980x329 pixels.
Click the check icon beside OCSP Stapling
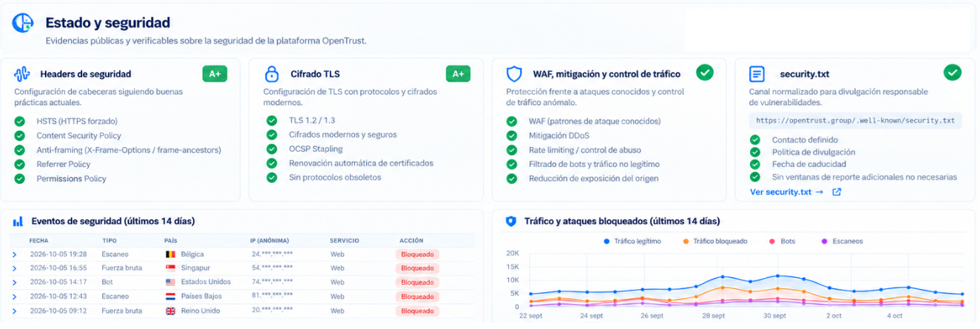click(272, 149)
